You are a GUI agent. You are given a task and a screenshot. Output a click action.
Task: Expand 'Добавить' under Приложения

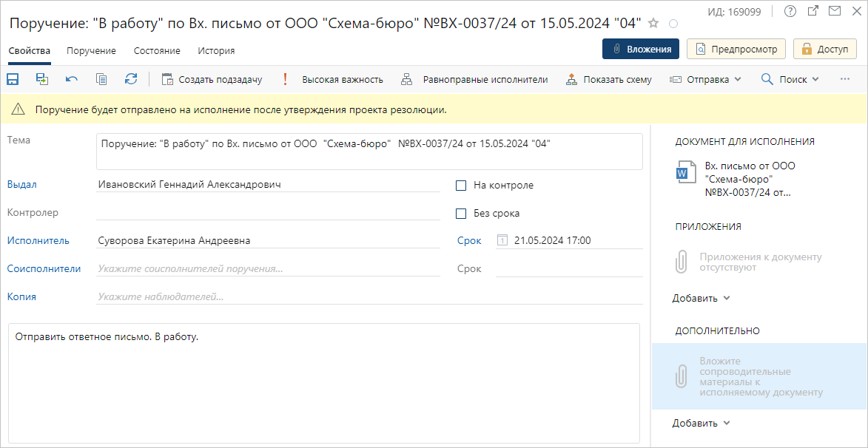(x=701, y=299)
